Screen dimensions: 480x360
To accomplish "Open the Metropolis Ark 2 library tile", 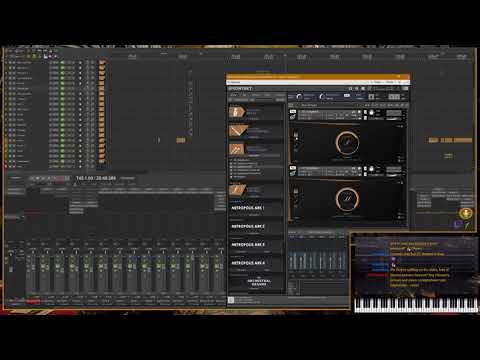I will tap(256, 226).
